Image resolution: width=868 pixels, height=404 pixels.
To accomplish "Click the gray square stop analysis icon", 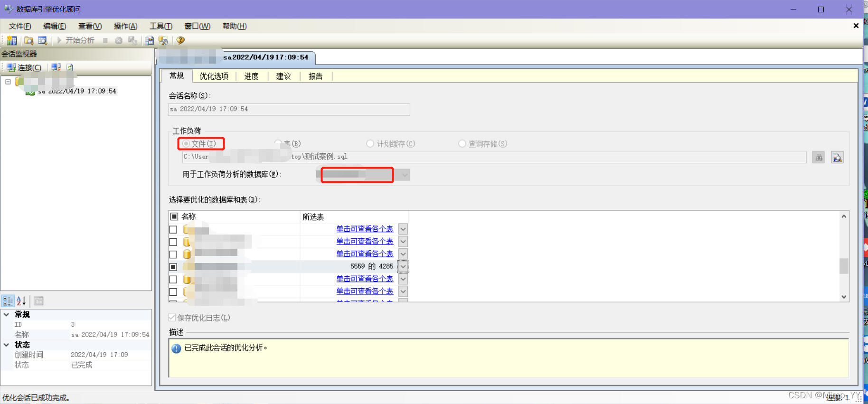I will 105,40.
